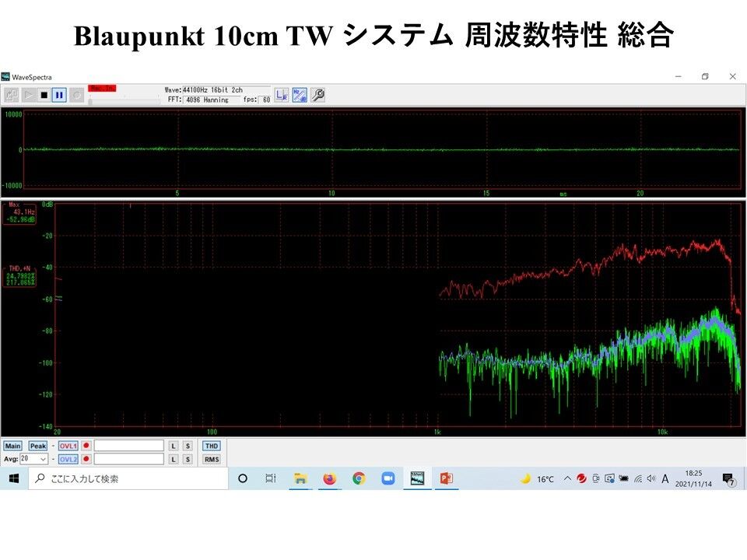Image resolution: width=747 pixels, height=560 pixels.
Task: Click the display settings tray icon
Action: pos(609,478)
